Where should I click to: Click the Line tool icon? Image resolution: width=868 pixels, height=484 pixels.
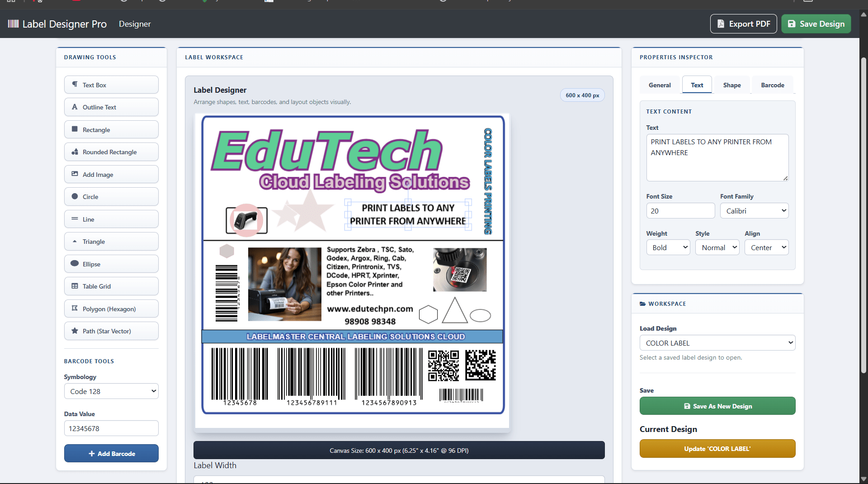coord(75,219)
